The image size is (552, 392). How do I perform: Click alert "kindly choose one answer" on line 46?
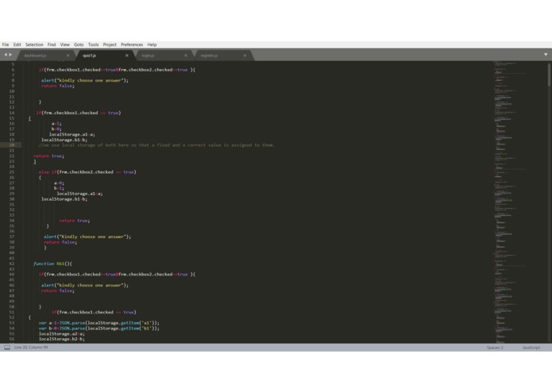85,285
